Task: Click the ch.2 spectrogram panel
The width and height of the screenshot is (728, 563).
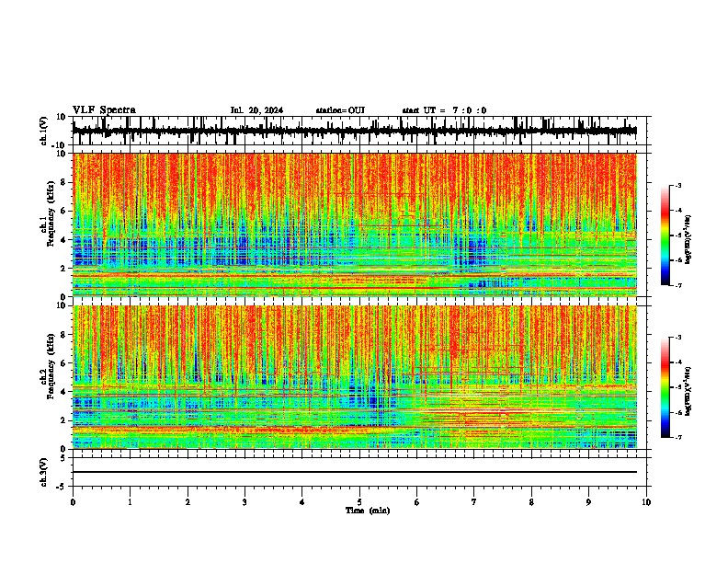Action: point(354,377)
